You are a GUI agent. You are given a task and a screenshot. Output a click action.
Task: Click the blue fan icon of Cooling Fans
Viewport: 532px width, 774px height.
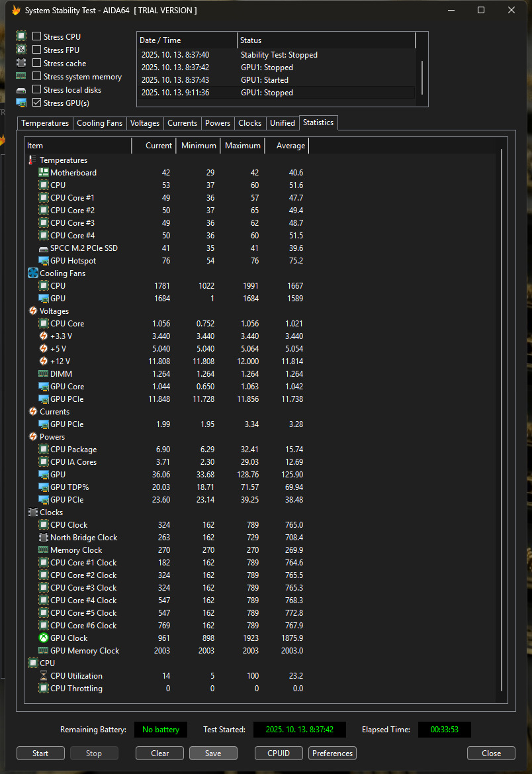click(33, 273)
